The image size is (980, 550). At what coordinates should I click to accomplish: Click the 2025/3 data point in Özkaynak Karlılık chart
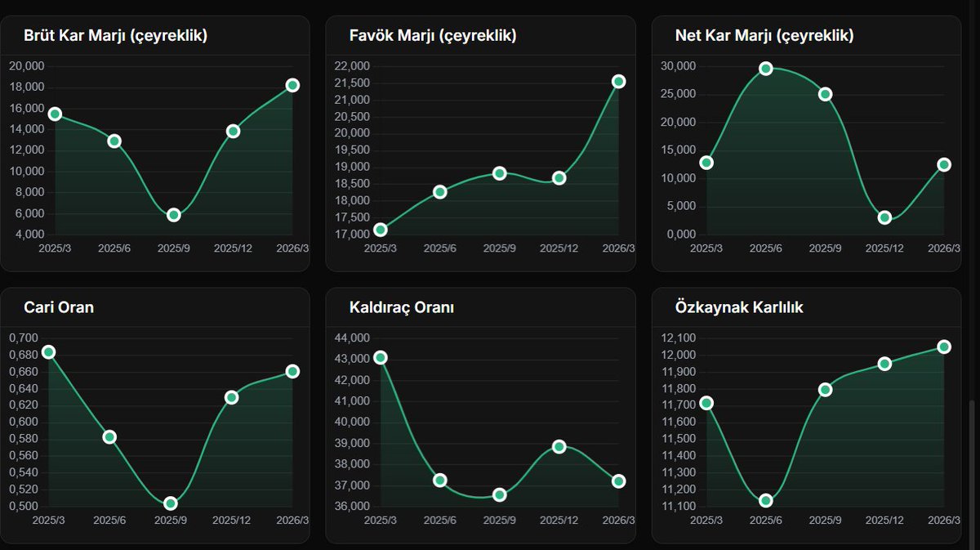pos(706,403)
